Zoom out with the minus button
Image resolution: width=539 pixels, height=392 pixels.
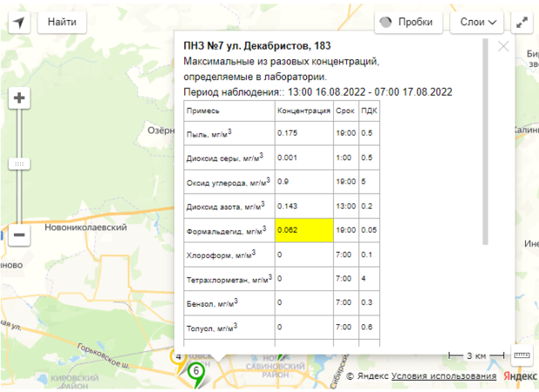pyautogui.click(x=20, y=234)
